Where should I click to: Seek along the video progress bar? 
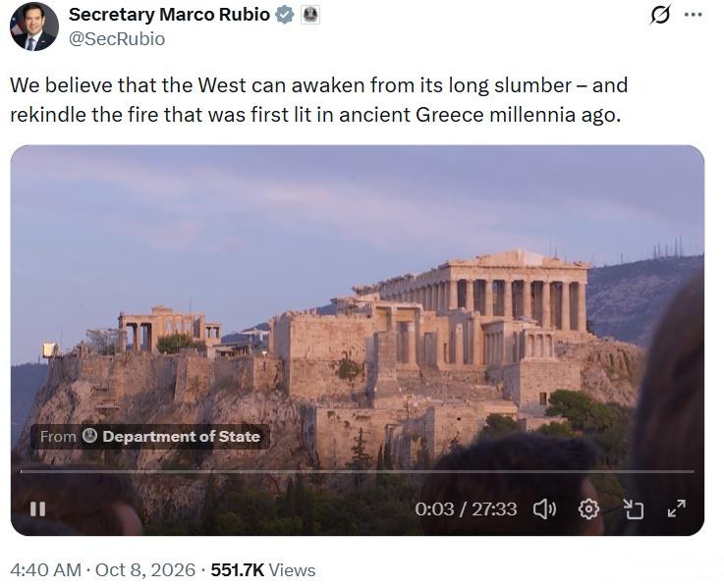click(x=357, y=472)
